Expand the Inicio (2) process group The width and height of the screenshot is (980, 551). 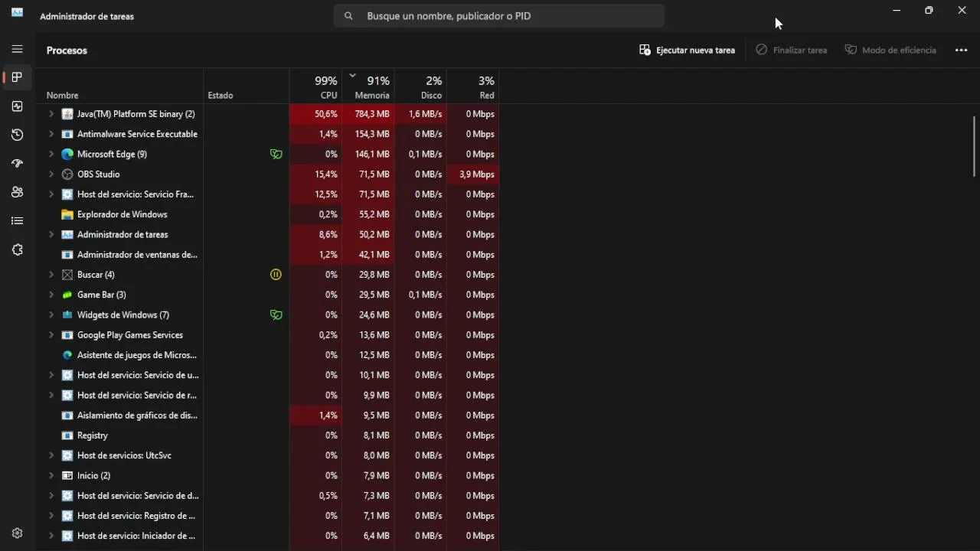click(x=51, y=475)
